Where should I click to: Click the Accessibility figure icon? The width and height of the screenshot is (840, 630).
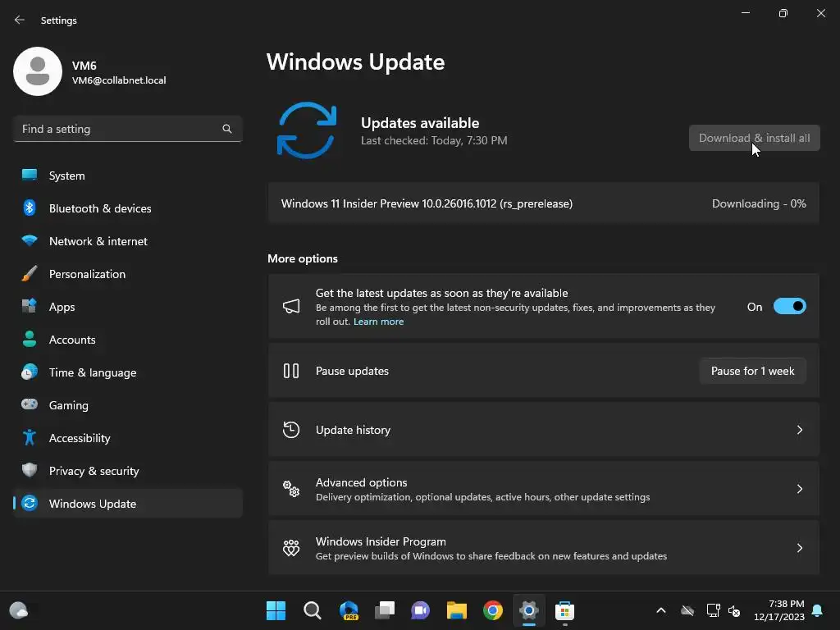(30, 437)
